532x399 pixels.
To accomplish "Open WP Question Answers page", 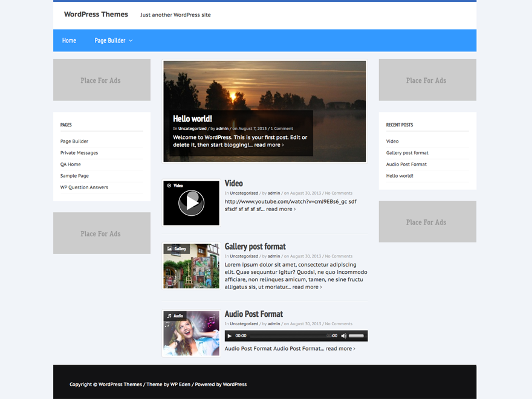I will (84, 187).
